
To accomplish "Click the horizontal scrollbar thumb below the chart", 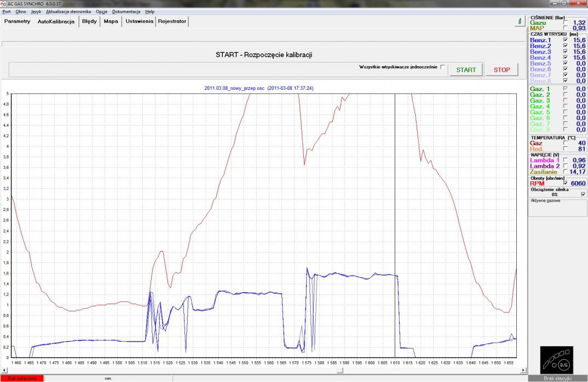I will pos(339,370).
